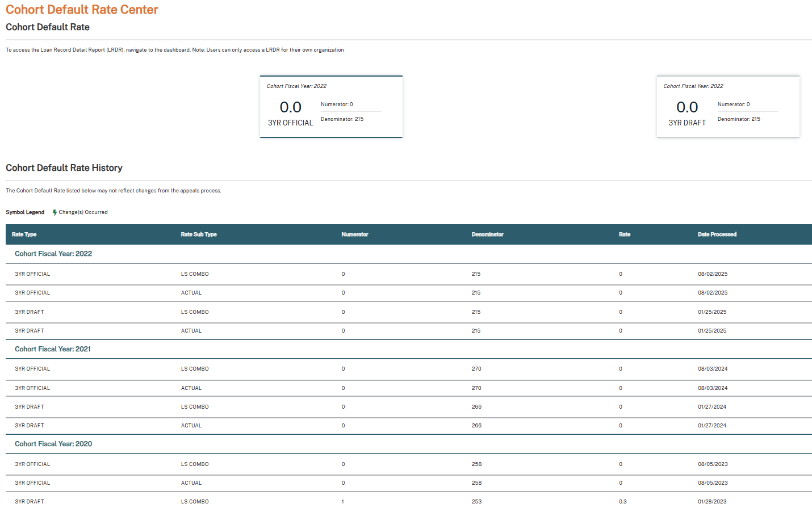Sort by the Rate Type column header
The height and width of the screenshot is (508, 812).
coord(24,234)
